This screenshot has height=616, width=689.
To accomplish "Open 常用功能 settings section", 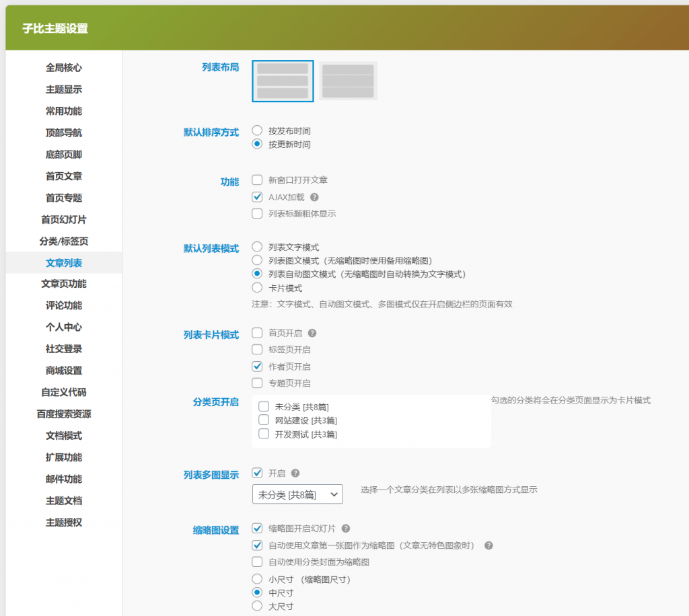I will click(x=64, y=111).
